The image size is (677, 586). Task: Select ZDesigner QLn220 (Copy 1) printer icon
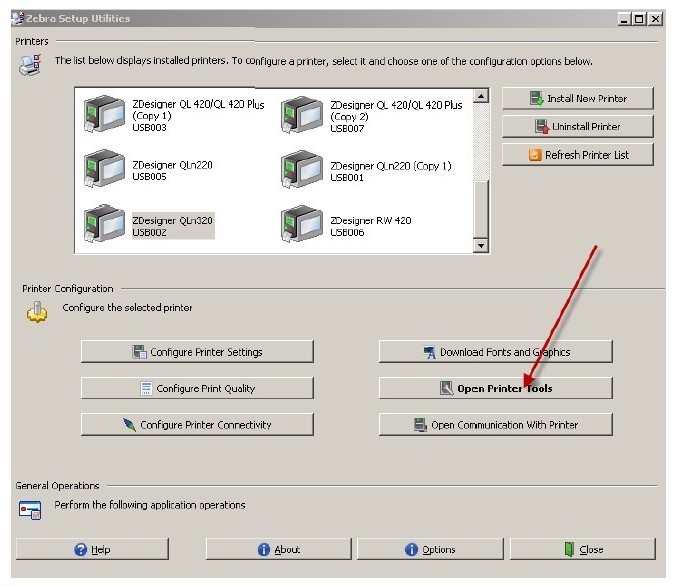pyautogui.click(x=302, y=170)
